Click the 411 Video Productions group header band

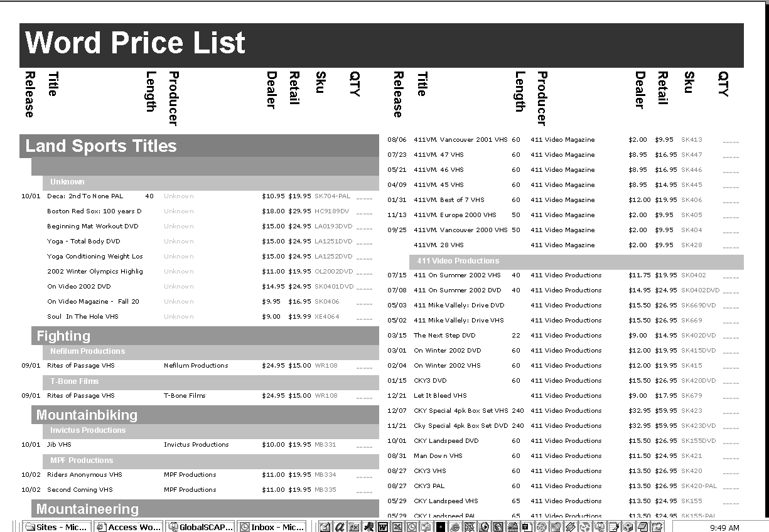(x=576, y=261)
